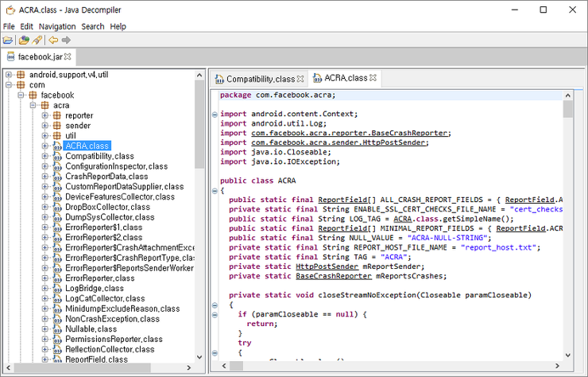Open the Search menu
Image resolution: width=588 pixels, height=377 pixels.
93,26
